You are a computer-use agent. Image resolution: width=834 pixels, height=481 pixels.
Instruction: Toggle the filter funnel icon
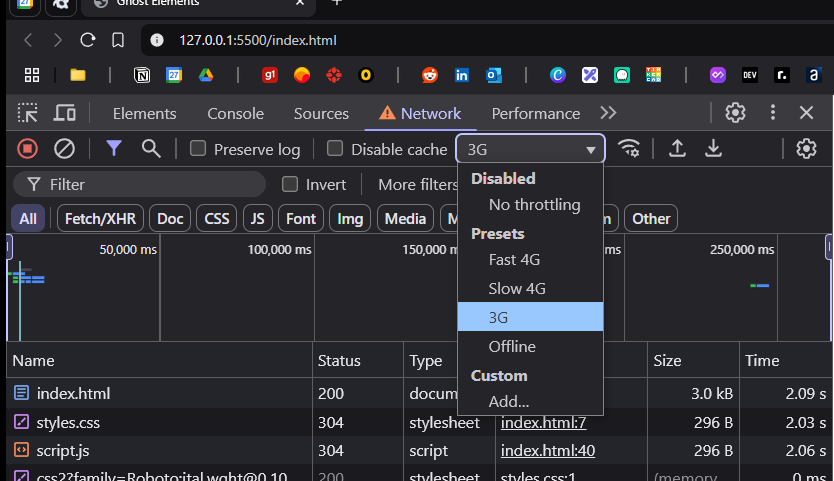(114, 148)
